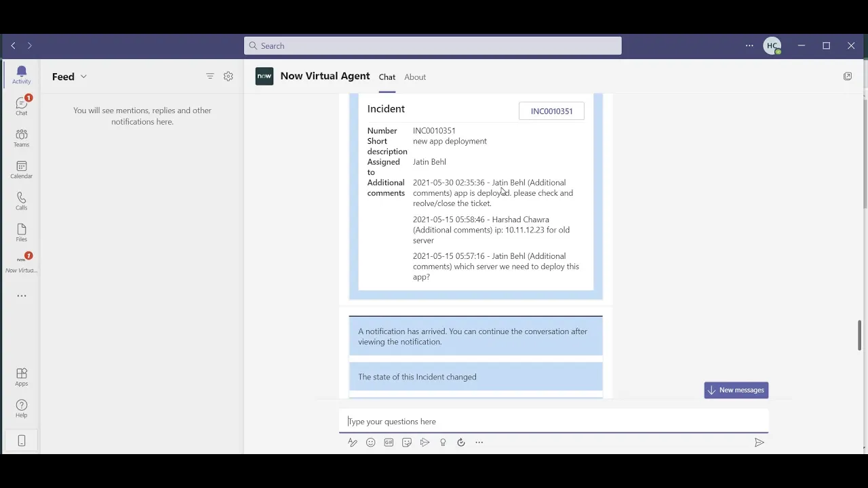Viewport: 868px width, 488px height.
Task: Click the 'Jatin Behl' assigned to value
Action: click(x=429, y=162)
